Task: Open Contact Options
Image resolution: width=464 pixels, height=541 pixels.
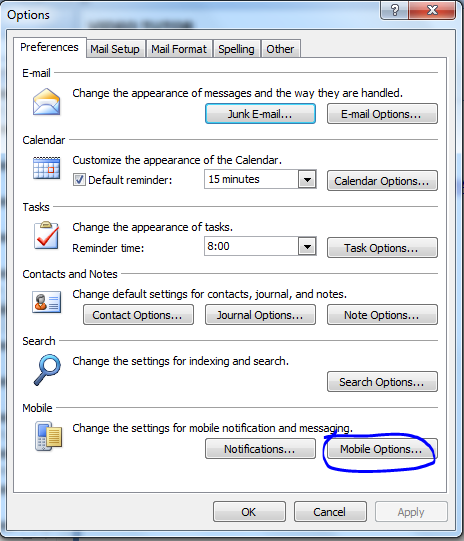Action: pyautogui.click(x=138, y=315)
